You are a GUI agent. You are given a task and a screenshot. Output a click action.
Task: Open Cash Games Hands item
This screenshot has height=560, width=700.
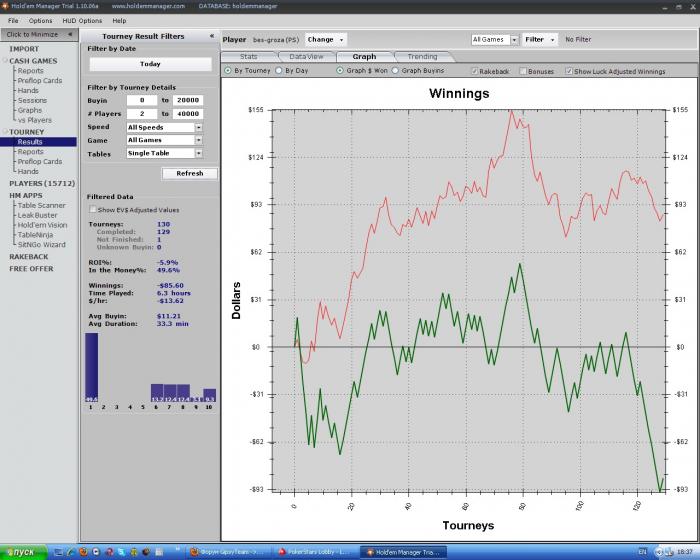point(28,90)
